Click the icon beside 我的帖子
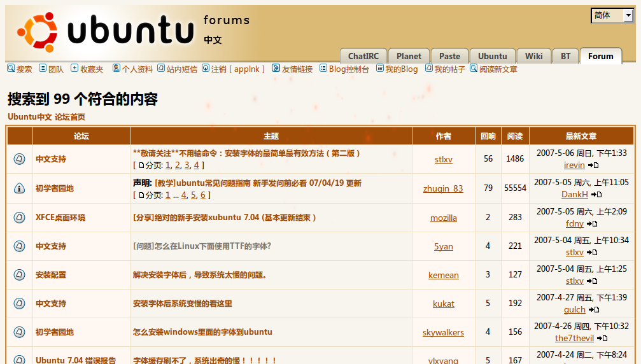The image size is (641, 364). coord(429,68)
